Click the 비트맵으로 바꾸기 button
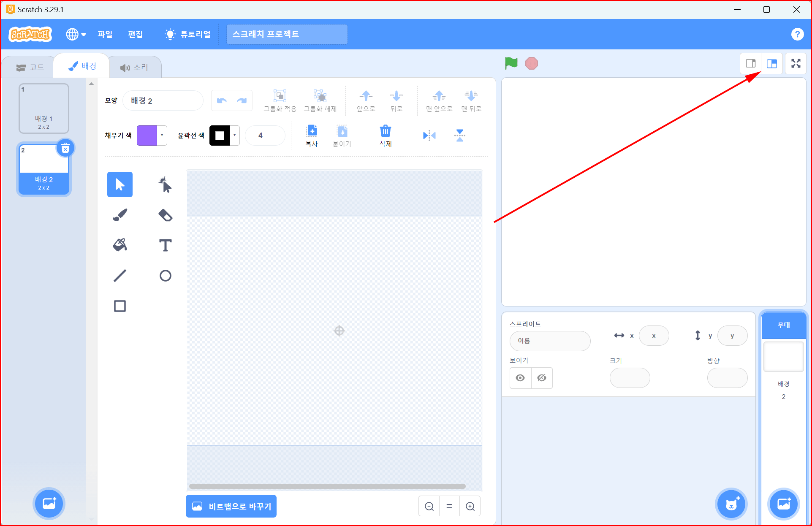Image resolution: width=812 pixels, height=526 pixels. click(231, 506)
